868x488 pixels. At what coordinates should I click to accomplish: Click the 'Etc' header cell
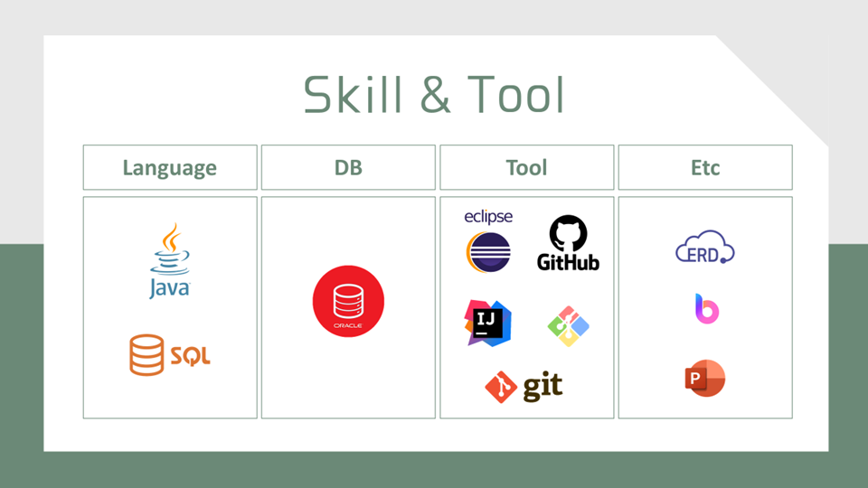click(705, 167)
